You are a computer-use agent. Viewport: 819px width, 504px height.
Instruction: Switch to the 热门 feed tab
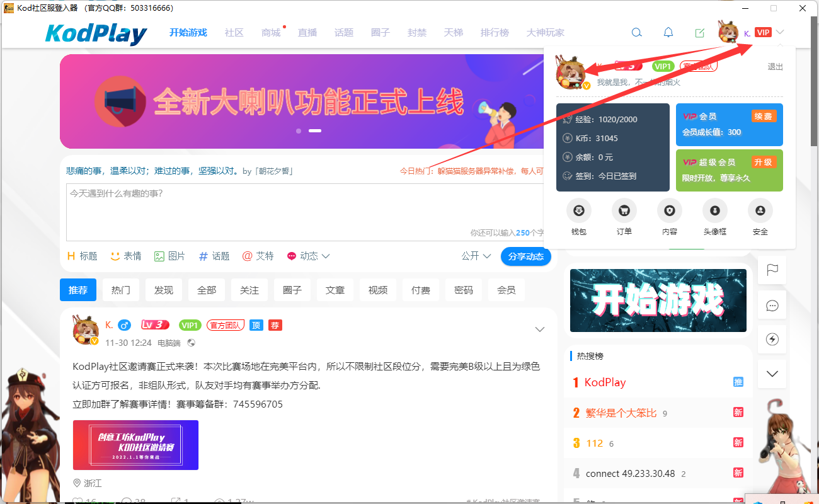(x=120, y=290)
